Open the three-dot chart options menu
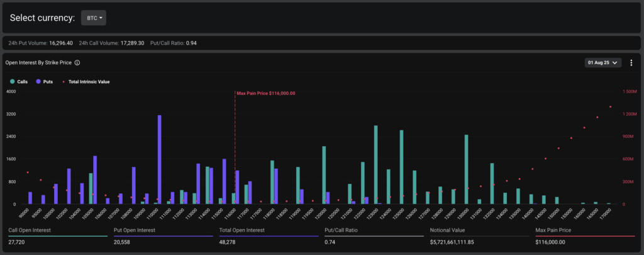644x255 pixels. pyautogui.click(x=631, y=63)
